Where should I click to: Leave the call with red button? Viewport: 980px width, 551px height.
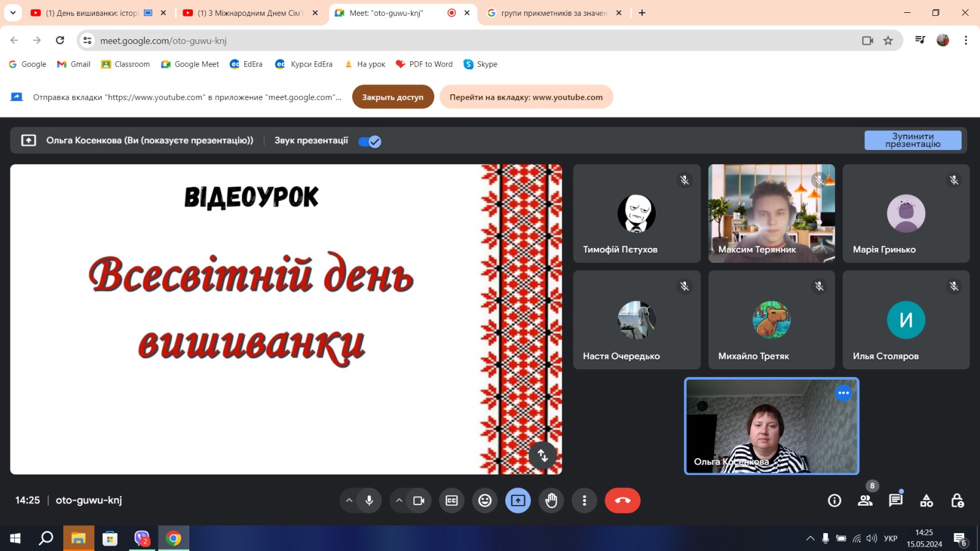tap(622, 501)
